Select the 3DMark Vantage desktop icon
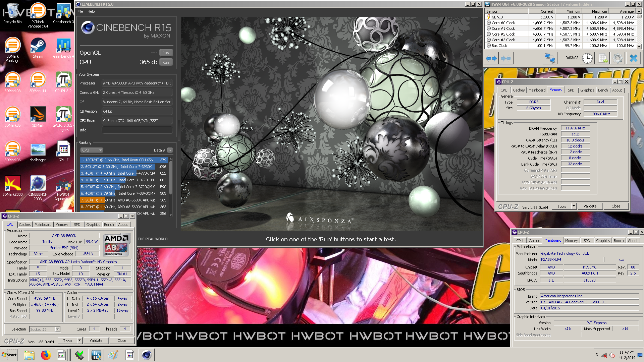This screenshot has width=644, height=362. point(12,50)
